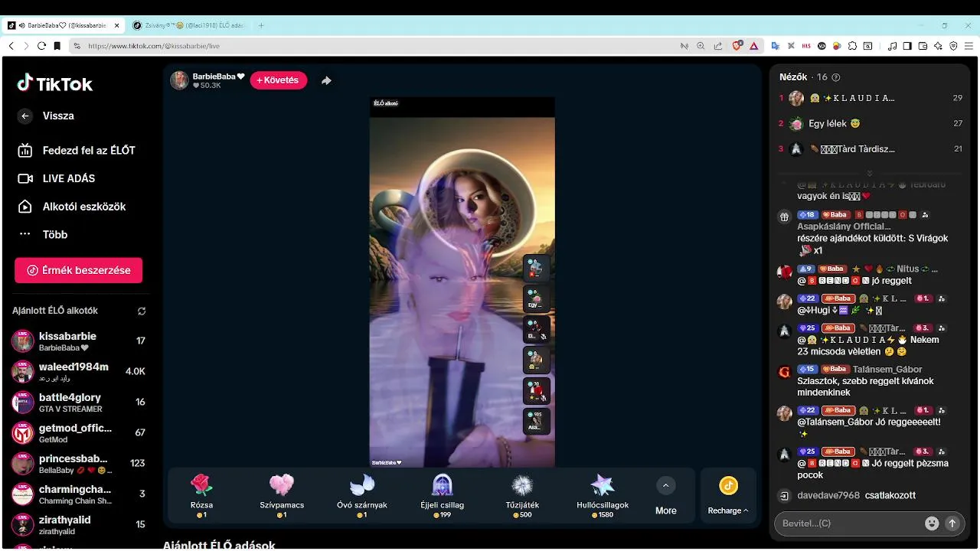
Task: Expand More gifts
Action: coord(665,496)
